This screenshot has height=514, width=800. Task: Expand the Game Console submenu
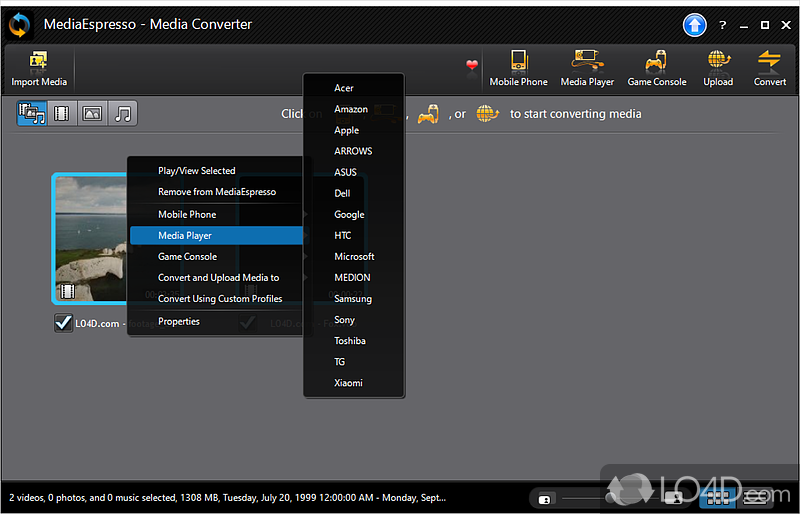coord(216,256)
